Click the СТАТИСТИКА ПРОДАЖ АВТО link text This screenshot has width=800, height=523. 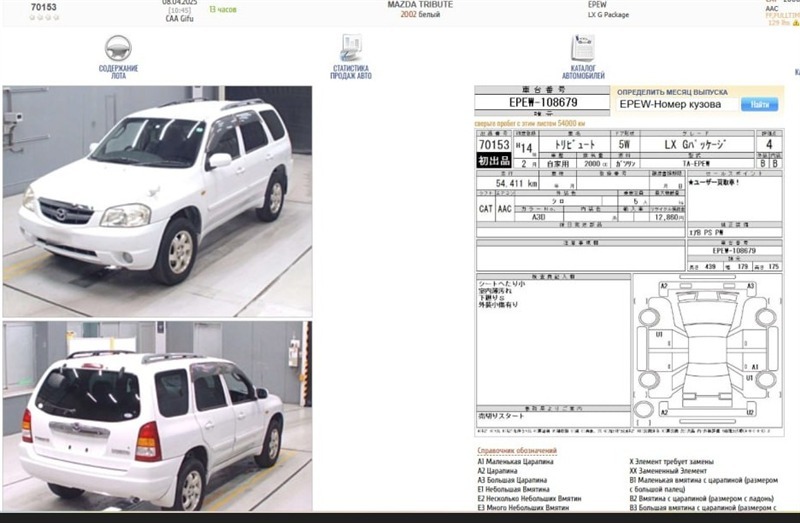click(x=351, y=72)
